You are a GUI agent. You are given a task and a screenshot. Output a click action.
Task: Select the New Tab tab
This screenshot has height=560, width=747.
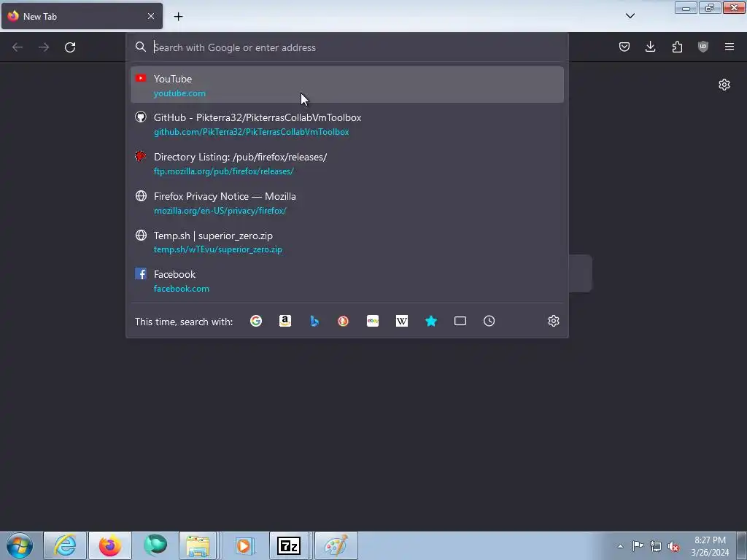coord(82,16)
